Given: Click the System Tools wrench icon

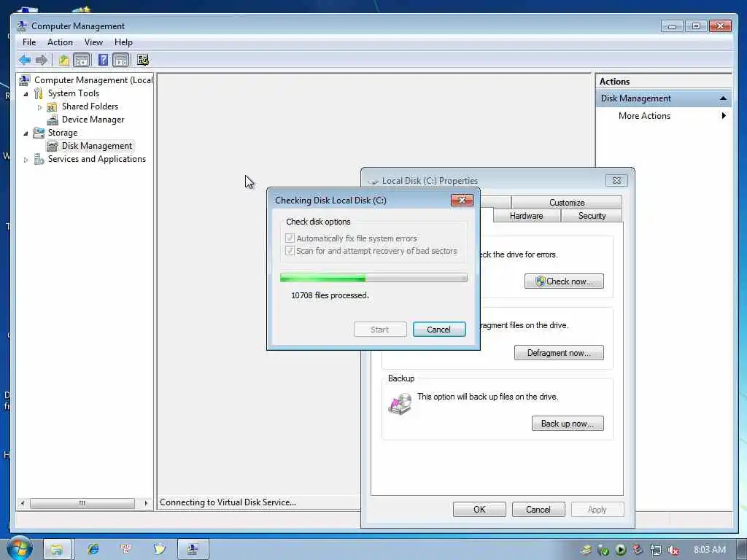Looking at the screenshot, I should coord(39,93).
